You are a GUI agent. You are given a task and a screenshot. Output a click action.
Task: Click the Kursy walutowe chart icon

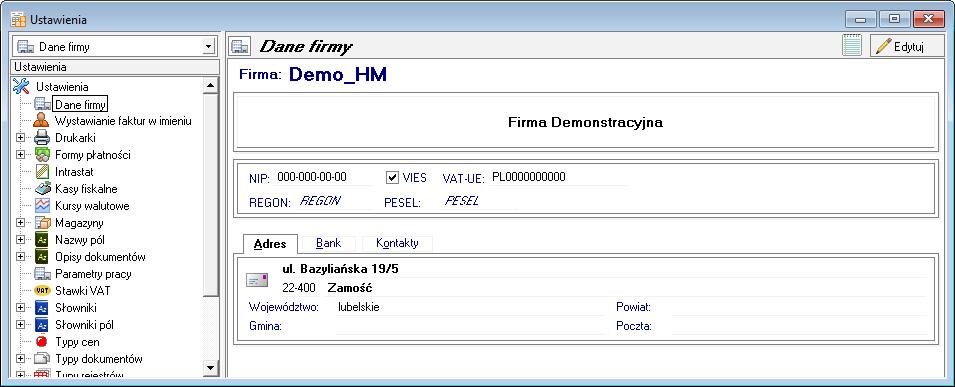42,206
